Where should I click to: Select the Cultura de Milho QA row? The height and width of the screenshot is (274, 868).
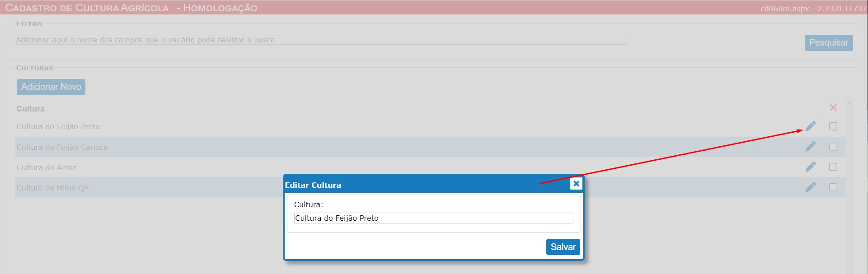407,187
